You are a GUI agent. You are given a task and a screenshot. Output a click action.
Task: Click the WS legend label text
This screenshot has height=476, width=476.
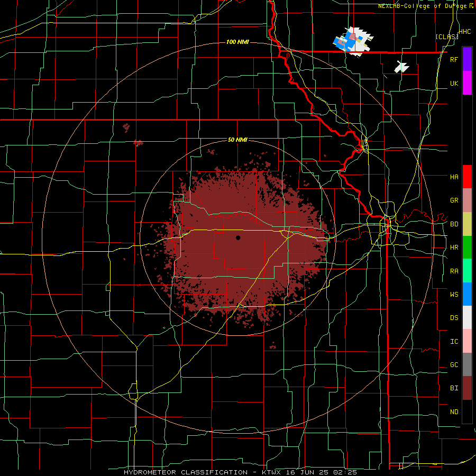coord(454,295)
